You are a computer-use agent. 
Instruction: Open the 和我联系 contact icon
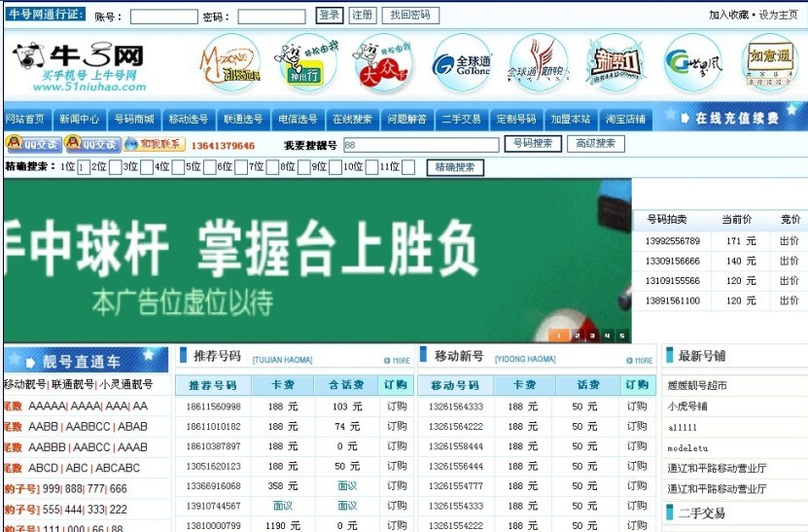click(155, 145)
